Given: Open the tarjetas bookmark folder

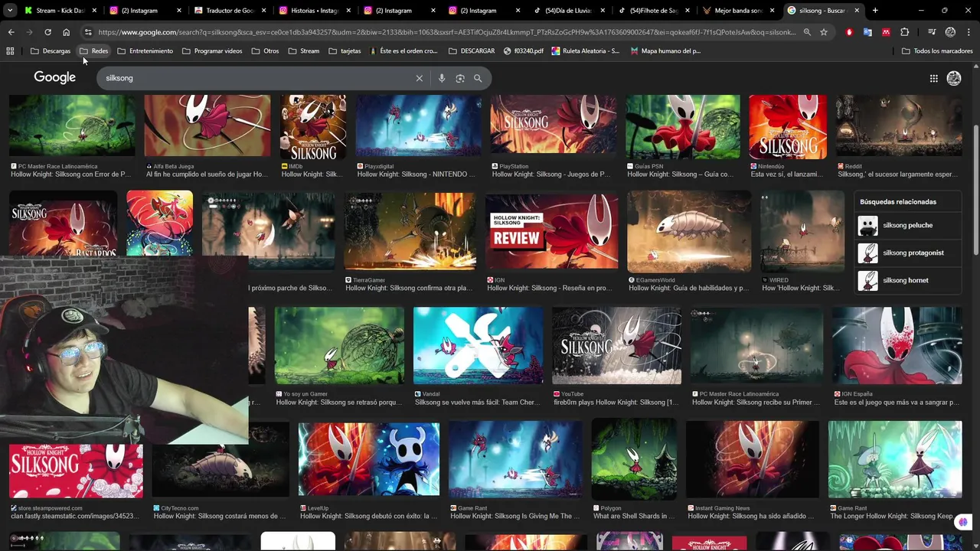Looking at the screenshot, I should click(345, 51).
